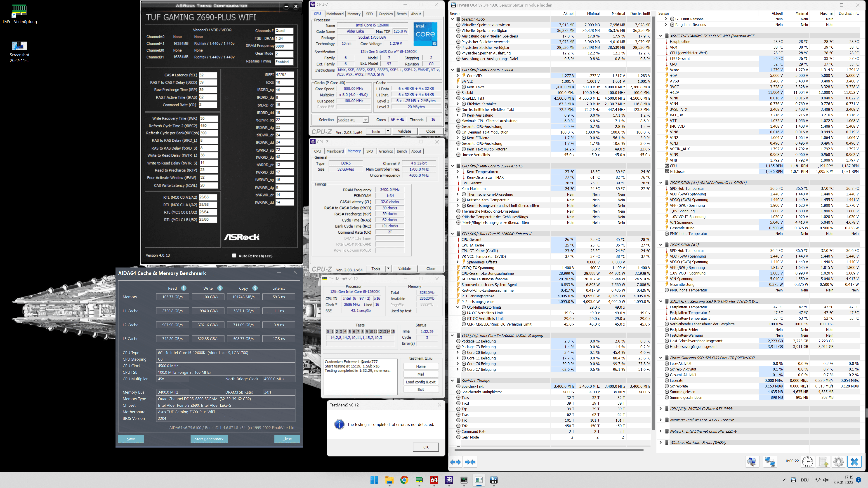Click Save button in AIDA64 benchmark
This screenshot has width=868, height=488.
[131, 439]
